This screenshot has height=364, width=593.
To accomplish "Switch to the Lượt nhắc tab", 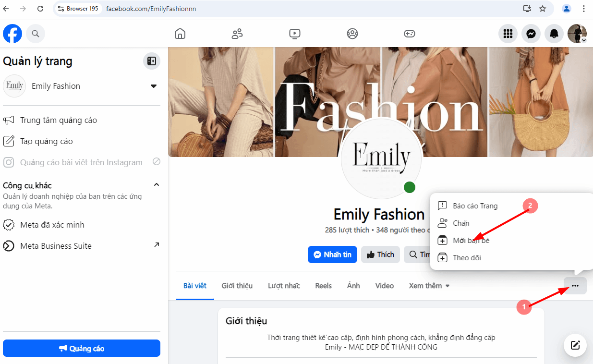I will point(284,286).
